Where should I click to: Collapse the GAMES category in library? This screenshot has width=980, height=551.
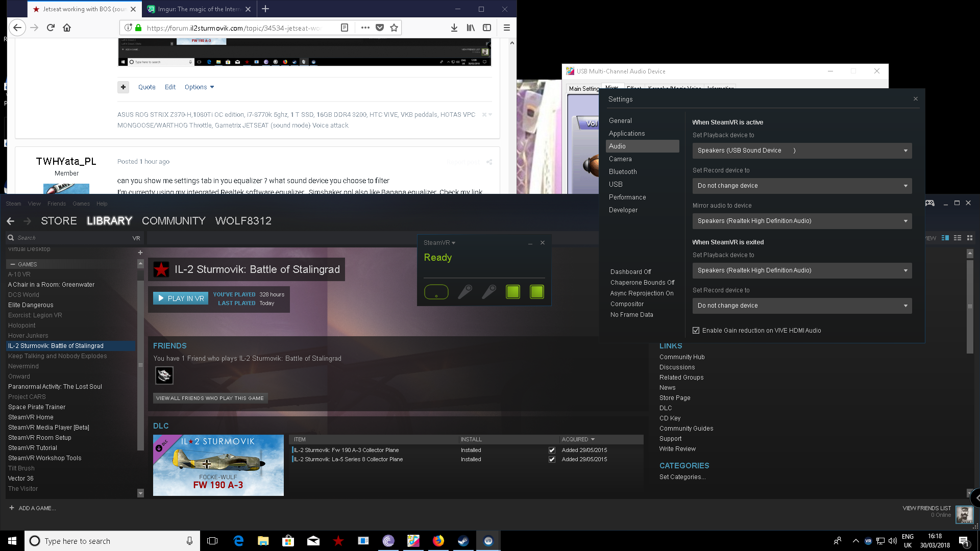pyautogui.click(x=13, y=264)
